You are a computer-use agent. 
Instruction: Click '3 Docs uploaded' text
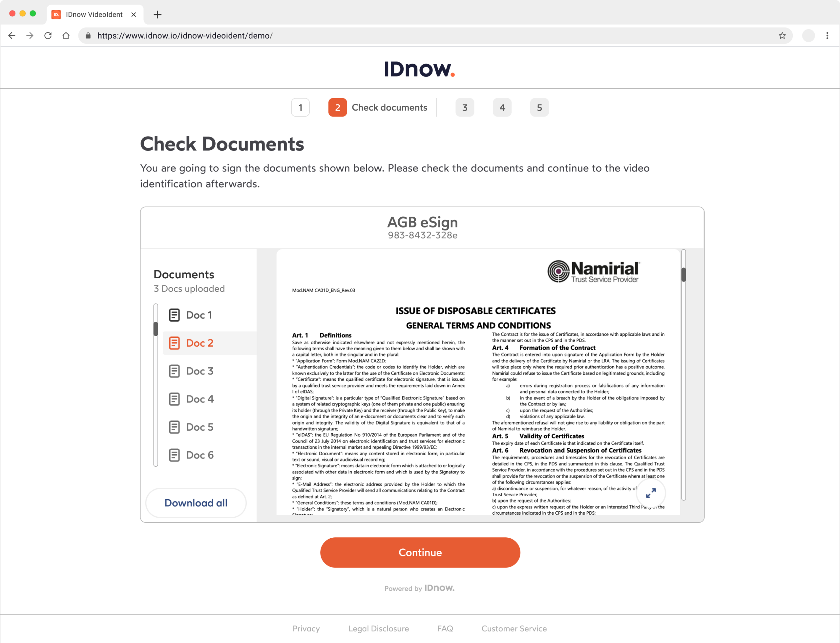pos(189,289)
